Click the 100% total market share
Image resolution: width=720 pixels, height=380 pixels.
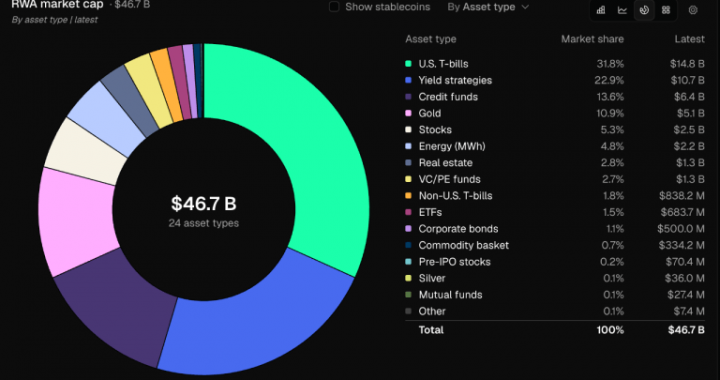point(610,330)
